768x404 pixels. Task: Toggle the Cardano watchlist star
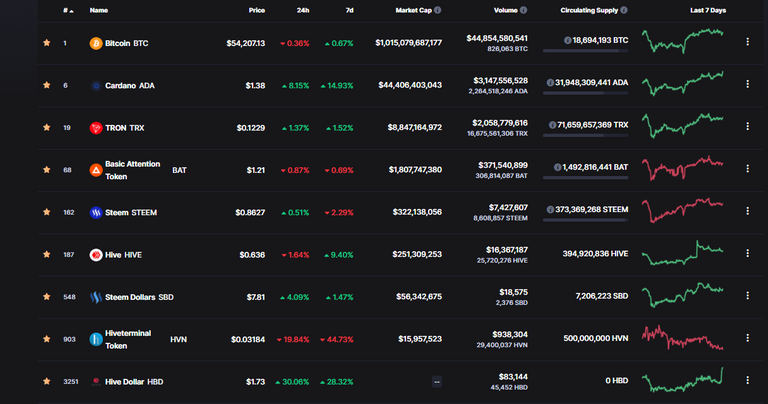point(47,85)
